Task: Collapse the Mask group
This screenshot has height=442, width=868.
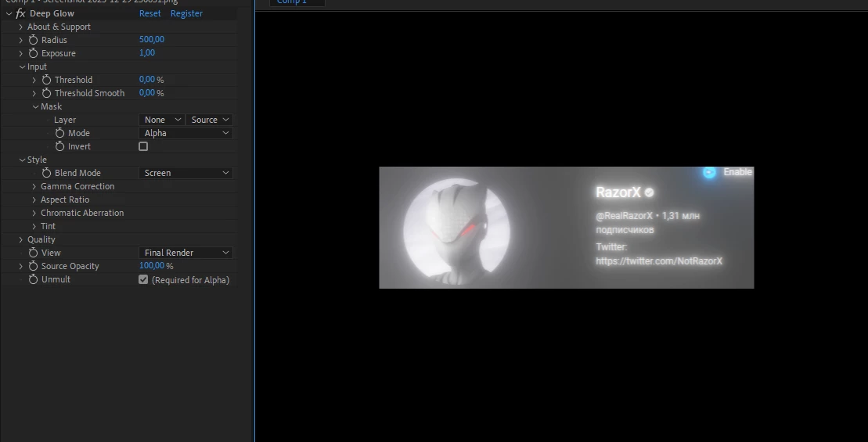Action: point(35,106)
